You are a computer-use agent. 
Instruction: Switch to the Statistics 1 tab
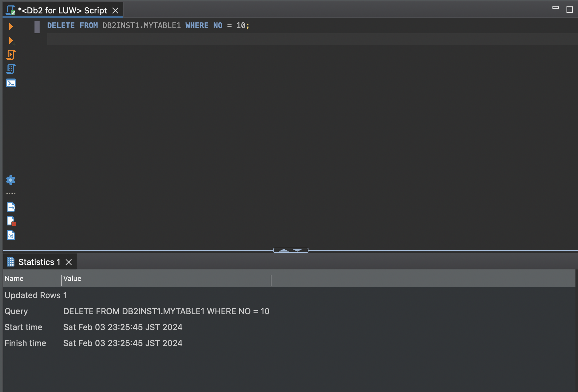39,262
